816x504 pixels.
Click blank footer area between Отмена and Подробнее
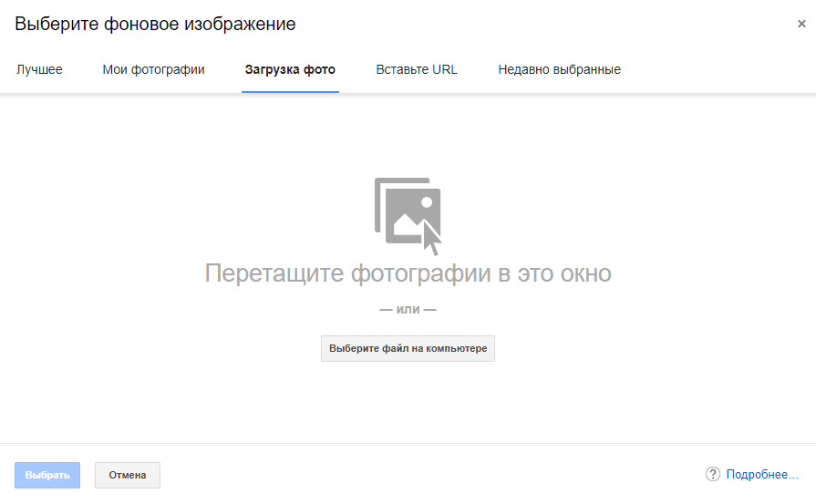429,475
